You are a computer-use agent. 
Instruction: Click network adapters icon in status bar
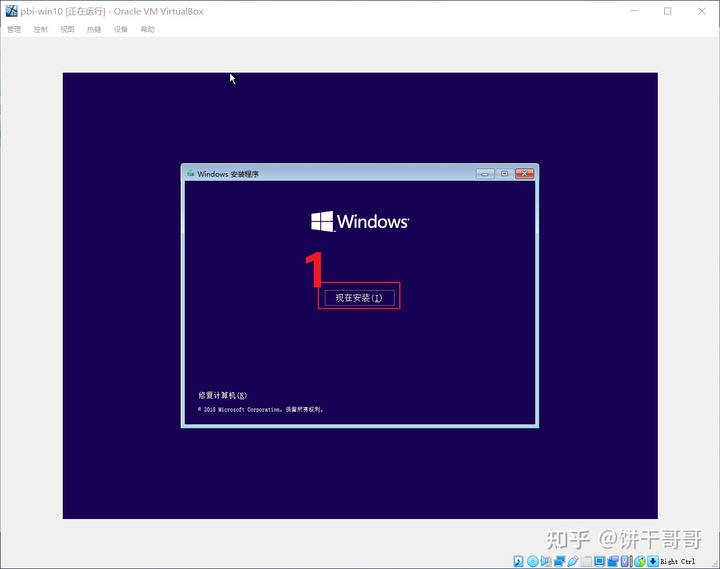tap(559, 561)
